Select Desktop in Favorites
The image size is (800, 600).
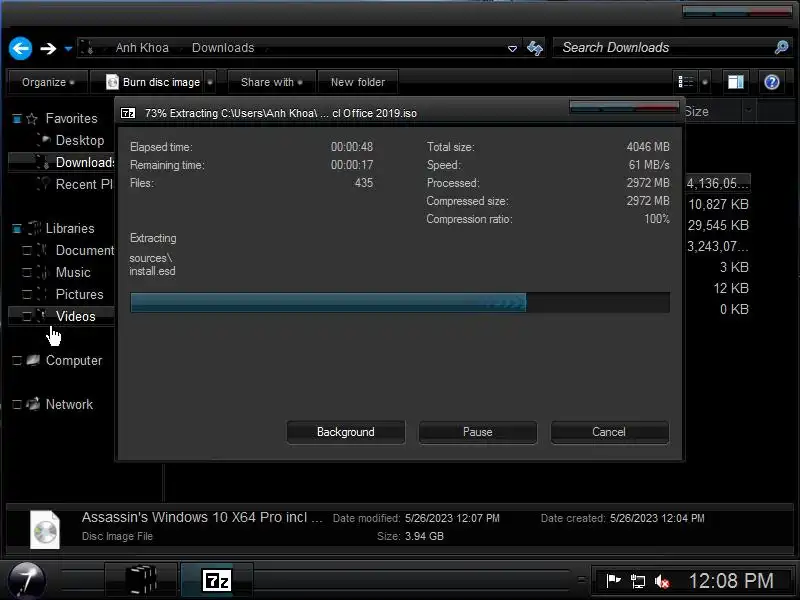[80, 140]
